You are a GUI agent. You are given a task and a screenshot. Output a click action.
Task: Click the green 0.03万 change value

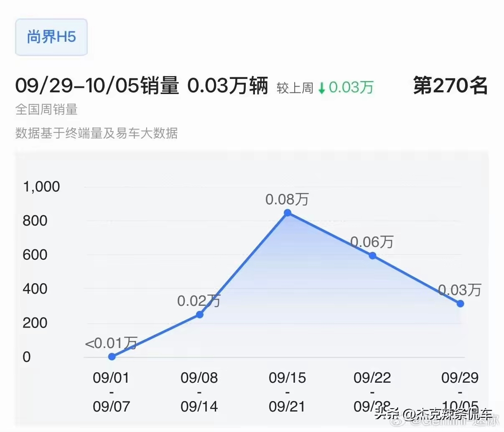(351, 88)
